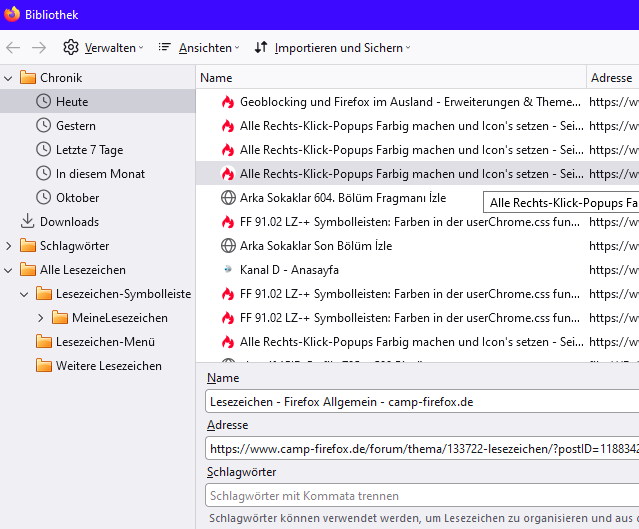Screen dimensions: 639x529
Task: Click the Oktober clock icon
Action: click(43, 197)
